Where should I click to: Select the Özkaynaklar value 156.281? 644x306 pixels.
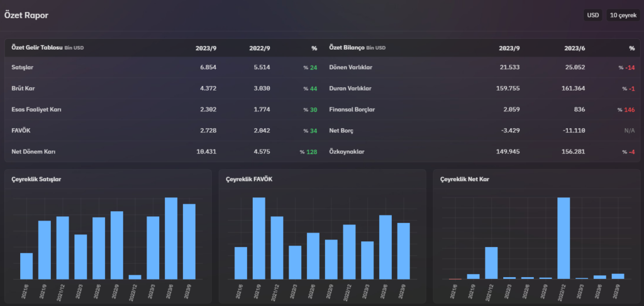click(574, 152)
